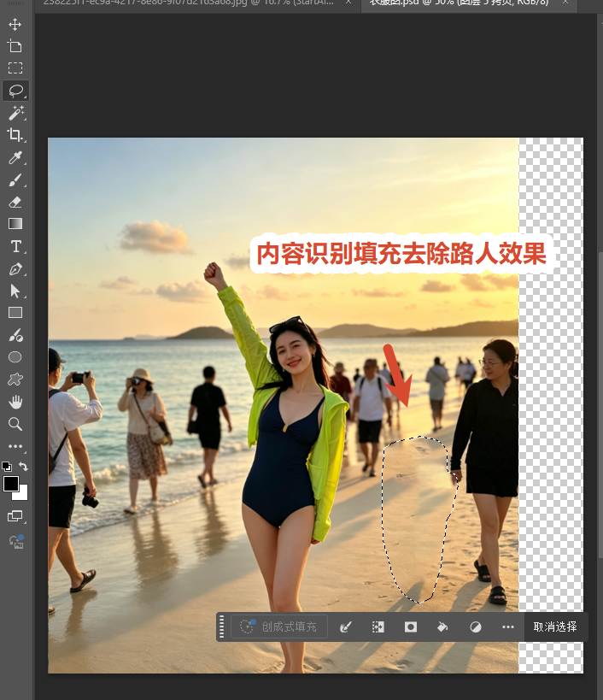
Task: Create a mask from selection in taskbar
Action: 411,626
